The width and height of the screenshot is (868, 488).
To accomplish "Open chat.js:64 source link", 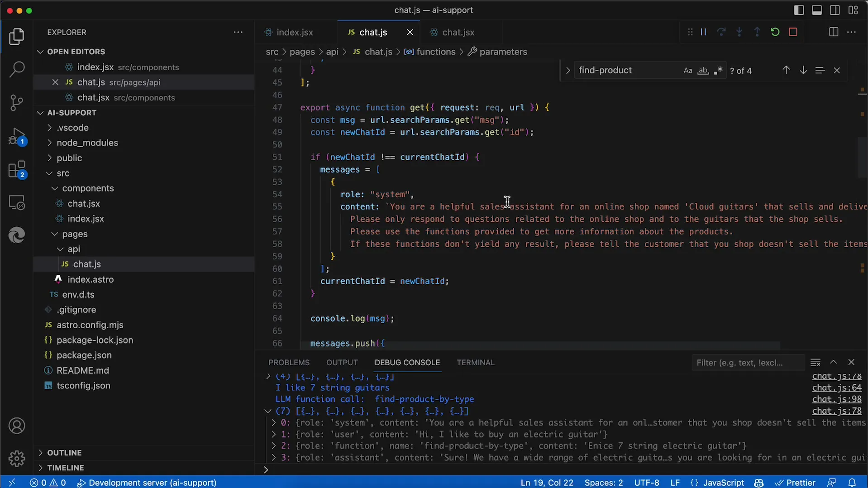I will 836,388.
